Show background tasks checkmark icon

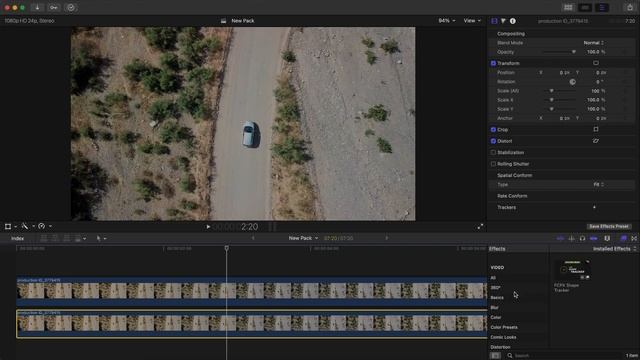pyautogui.click(x=71, y=7)
